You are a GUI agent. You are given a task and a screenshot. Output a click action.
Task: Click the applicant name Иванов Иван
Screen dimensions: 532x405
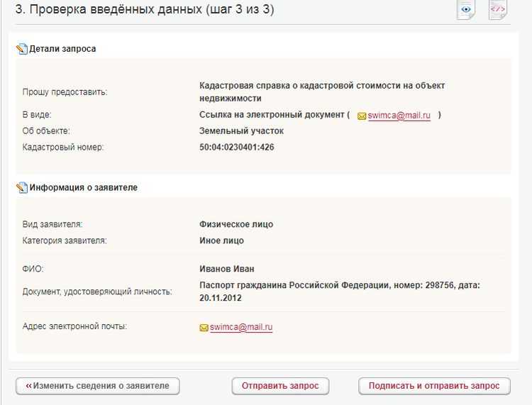click(227, 269)
